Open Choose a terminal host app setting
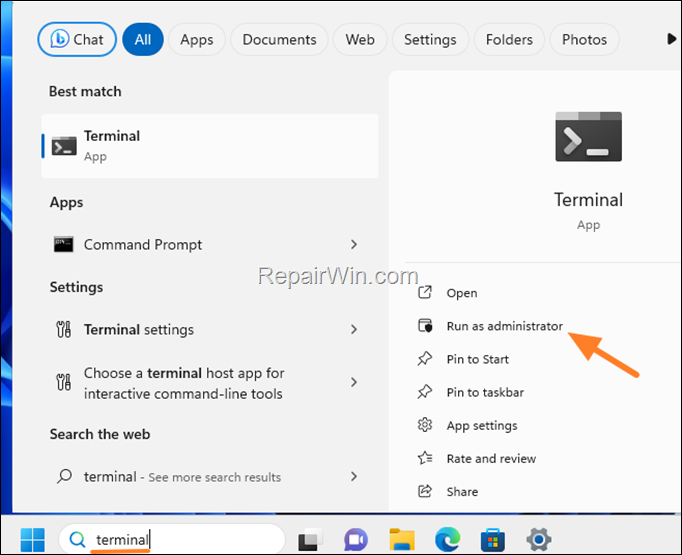Screen dimensions: 682x555 210,383
